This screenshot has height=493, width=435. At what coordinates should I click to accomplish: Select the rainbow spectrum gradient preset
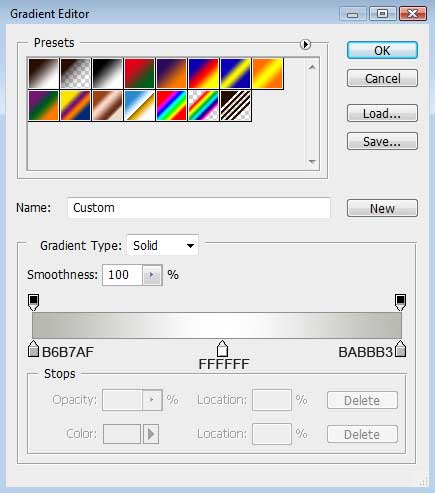pyautogui.click(x=171, y=105)
